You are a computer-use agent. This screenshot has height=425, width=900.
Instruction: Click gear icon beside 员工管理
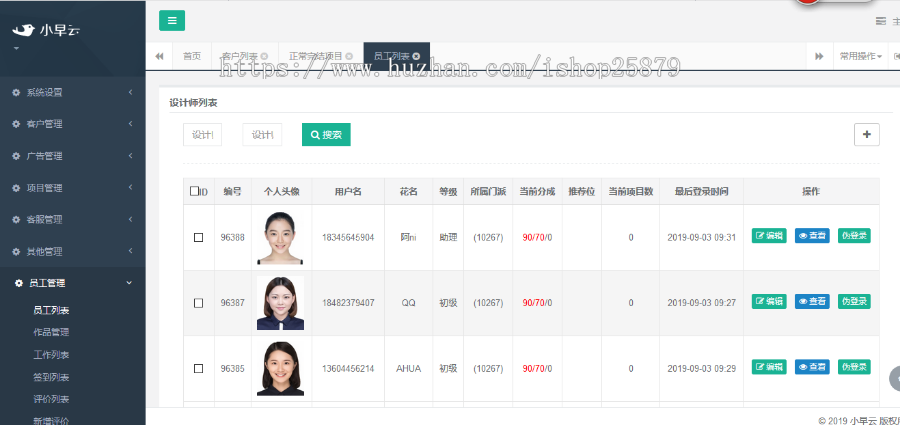click(x=18, y=283)
